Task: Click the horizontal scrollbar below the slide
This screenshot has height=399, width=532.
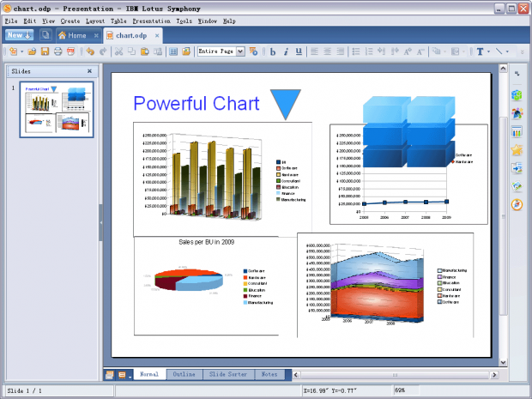Action: [x=395, y=375]
